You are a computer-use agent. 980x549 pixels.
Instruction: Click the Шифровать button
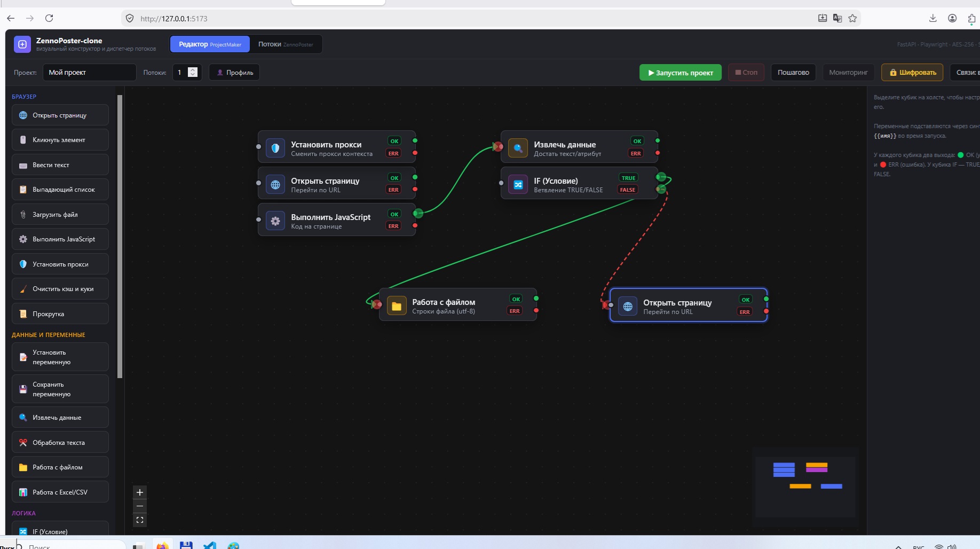912,72
